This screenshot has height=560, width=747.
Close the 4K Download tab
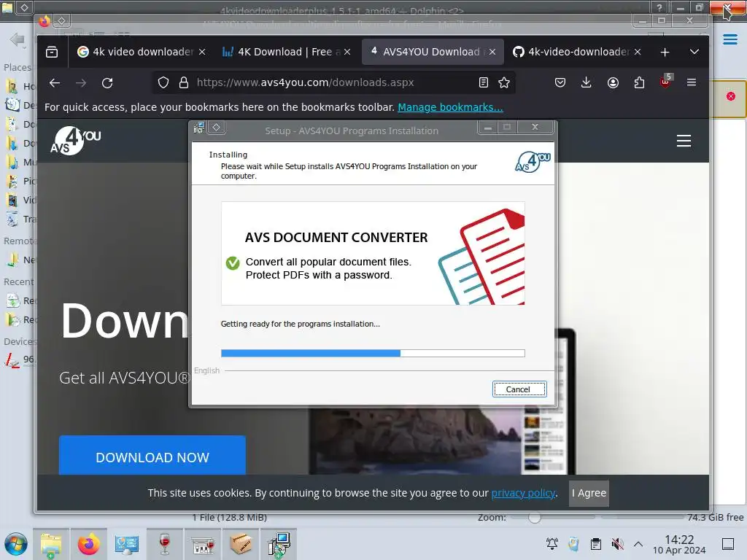(347, 52)
